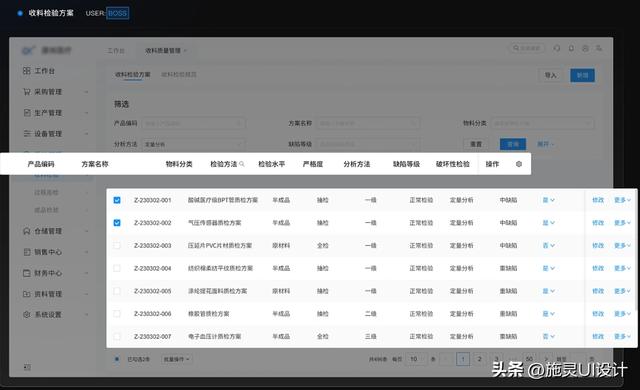The height and width of the screenshot is (390, 640).
Task: Open the page size dropdown showing 10
Action: (x=416, y=359)
